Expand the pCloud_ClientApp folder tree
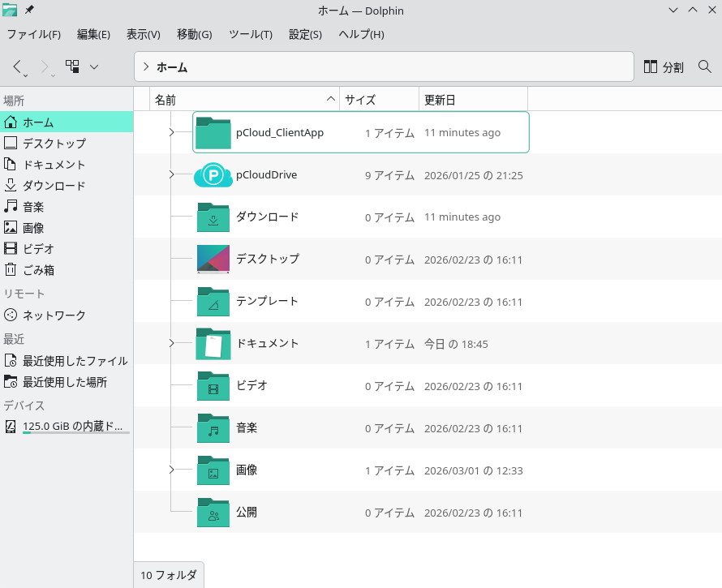Screen dimensions: 722x588 [171, 132]
